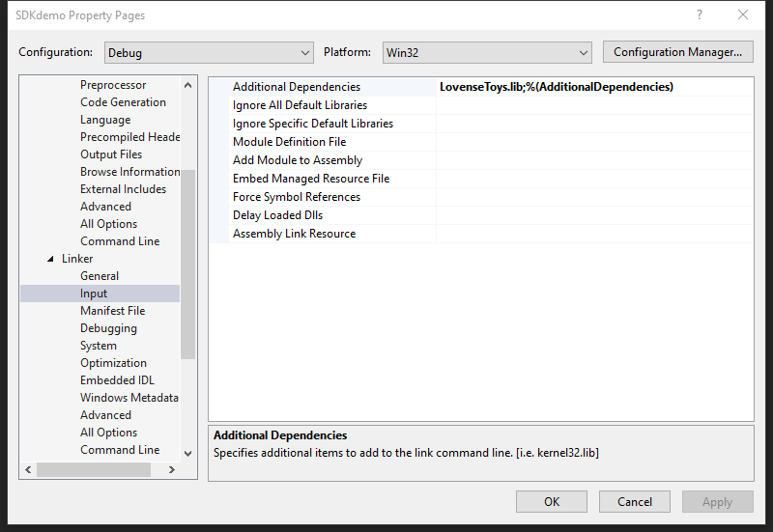
Task: Select the Preprocessor page
Action: coord(113,85)
